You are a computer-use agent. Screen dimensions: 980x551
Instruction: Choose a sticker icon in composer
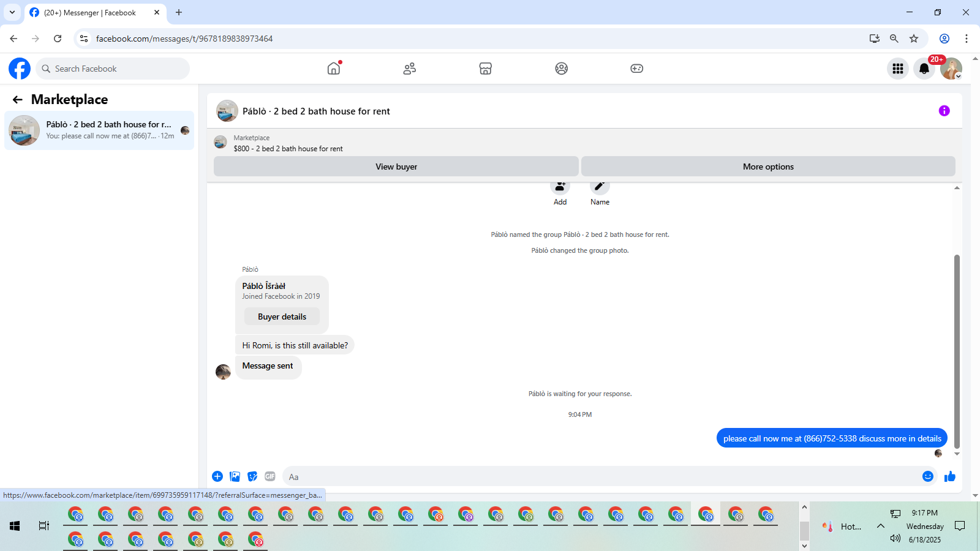252,476
